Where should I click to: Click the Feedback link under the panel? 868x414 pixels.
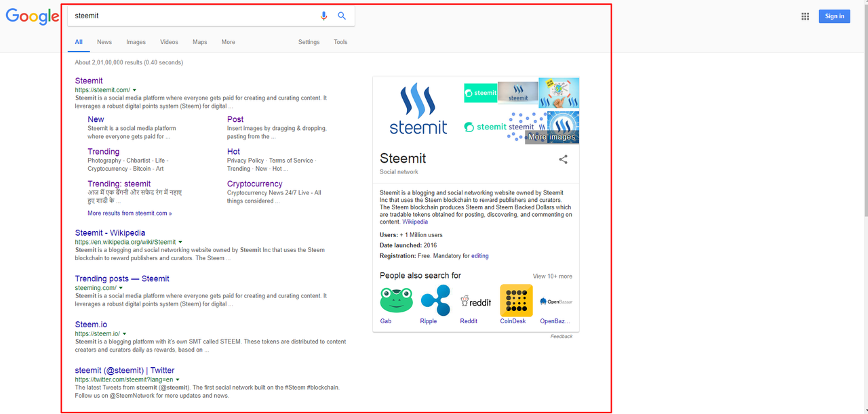tap(561, 337)
